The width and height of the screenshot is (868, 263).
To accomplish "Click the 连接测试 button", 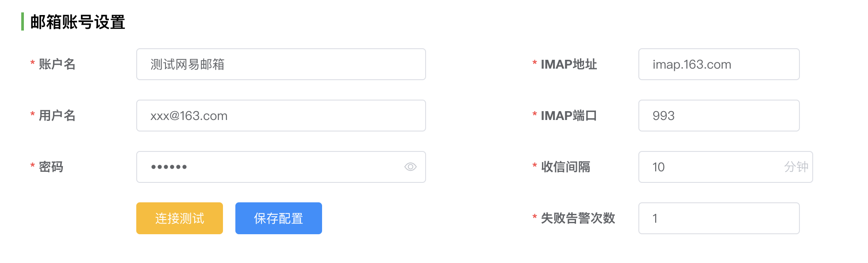I will (180, 218).
